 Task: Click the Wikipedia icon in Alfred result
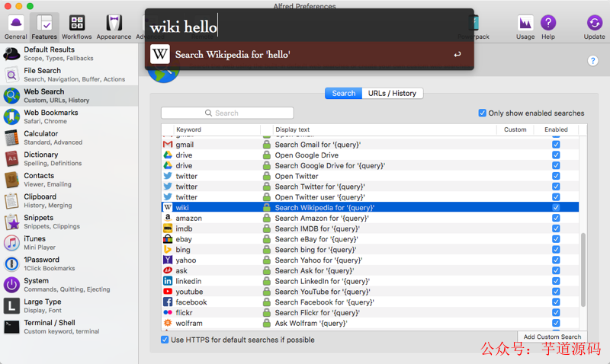point(160,54)
